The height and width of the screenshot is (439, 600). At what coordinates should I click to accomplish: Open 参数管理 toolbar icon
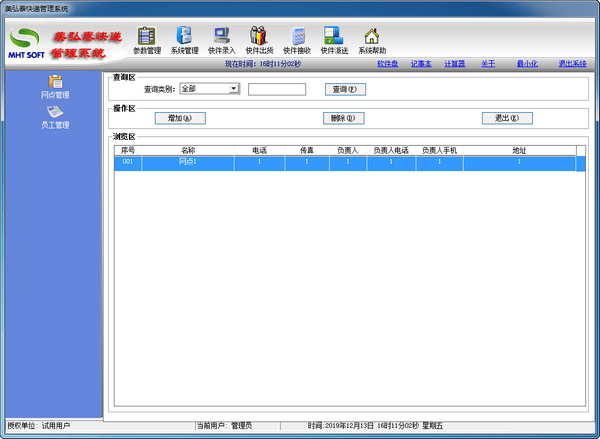click(147, 38)
